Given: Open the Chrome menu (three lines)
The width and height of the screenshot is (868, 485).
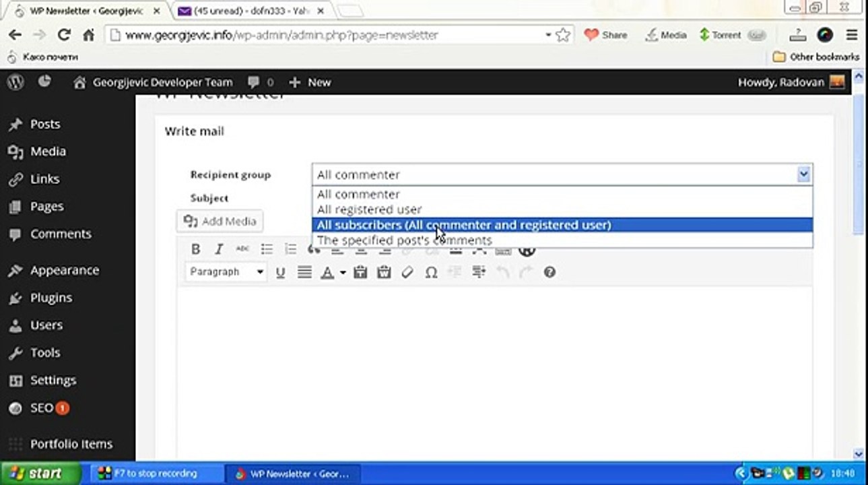Looking at the screenshot, I should click(852, 35).
